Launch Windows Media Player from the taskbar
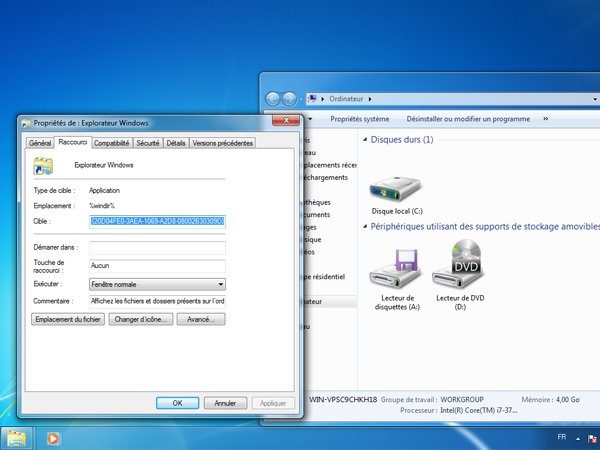The height and width of the screenshot is (450, 600). (x=53, y=438)
